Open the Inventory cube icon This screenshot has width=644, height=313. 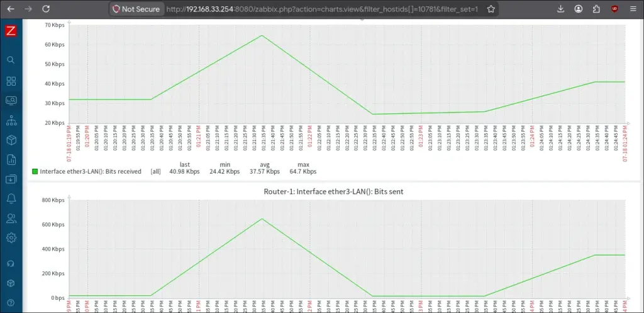coord(11,140)
